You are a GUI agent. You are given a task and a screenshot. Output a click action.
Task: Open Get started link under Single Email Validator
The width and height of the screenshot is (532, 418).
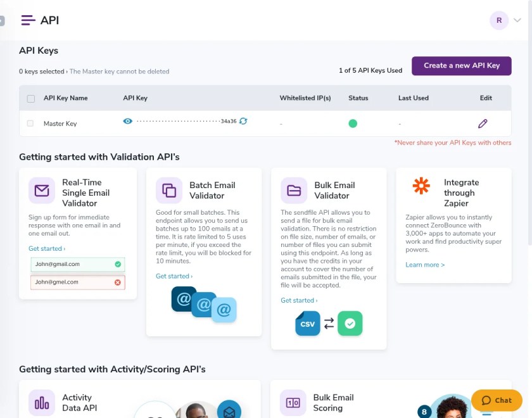[x=47, y=249]
